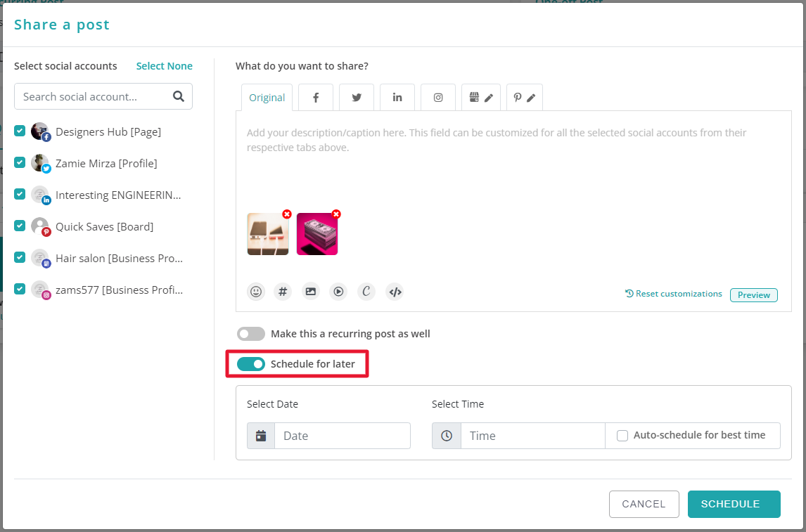Open the emoji picker icon
The width and height of the screenshot is (806, 532).
255,292
